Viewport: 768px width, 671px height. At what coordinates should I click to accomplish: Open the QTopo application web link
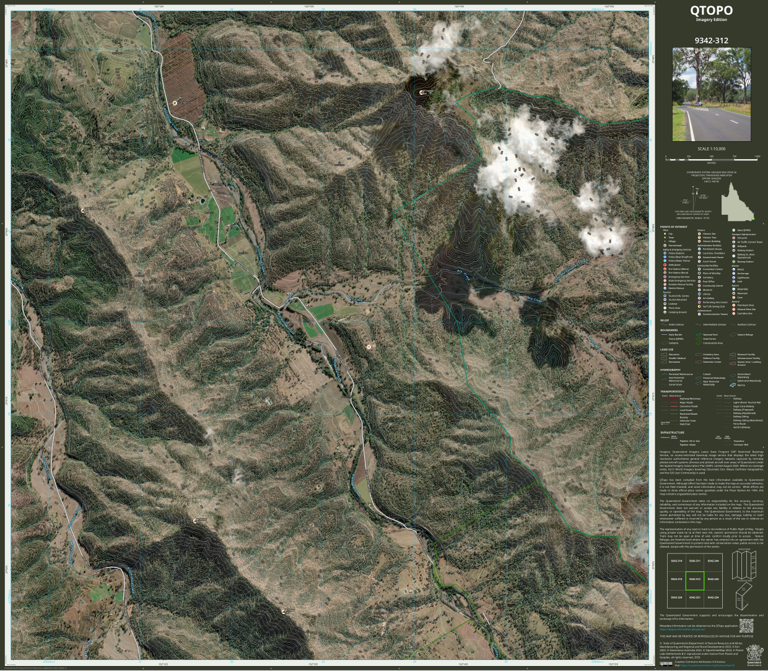click(x=683, y=629)
